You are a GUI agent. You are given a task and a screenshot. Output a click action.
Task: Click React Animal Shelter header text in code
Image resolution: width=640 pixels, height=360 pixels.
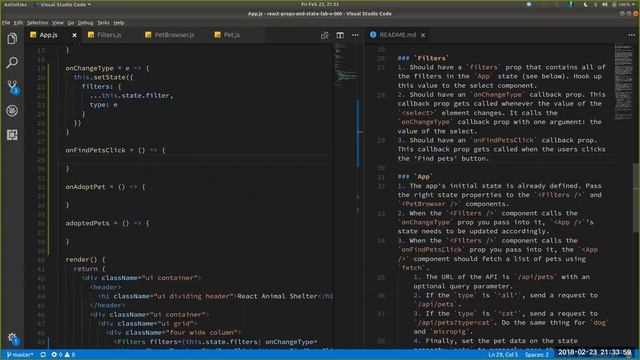277,296
